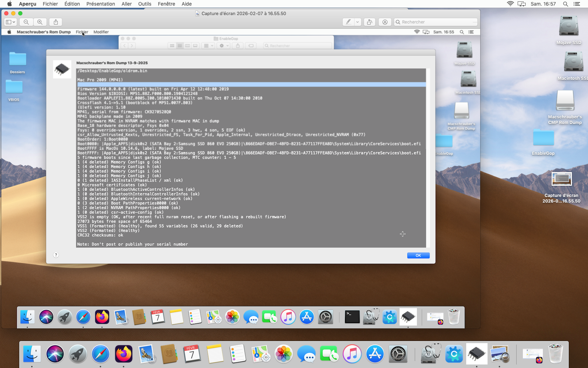Click the Rechercher search field in Aperçu
This screenshot has height=368, width=588.
coord(436,22)
